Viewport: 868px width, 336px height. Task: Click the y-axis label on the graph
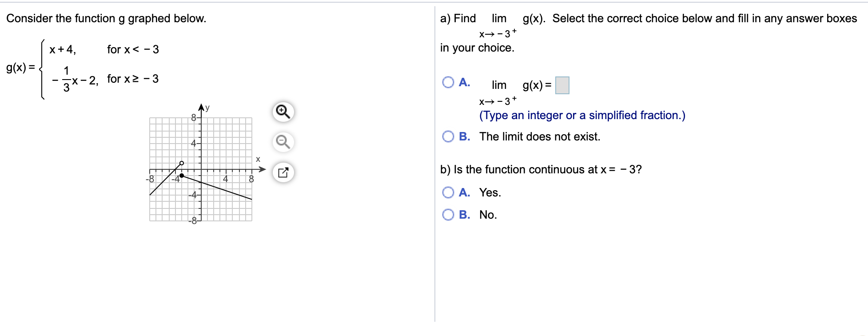(207, 108)
